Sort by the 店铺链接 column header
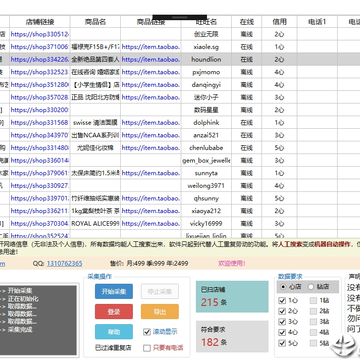360x360 pixels. [x=40, y=22]
